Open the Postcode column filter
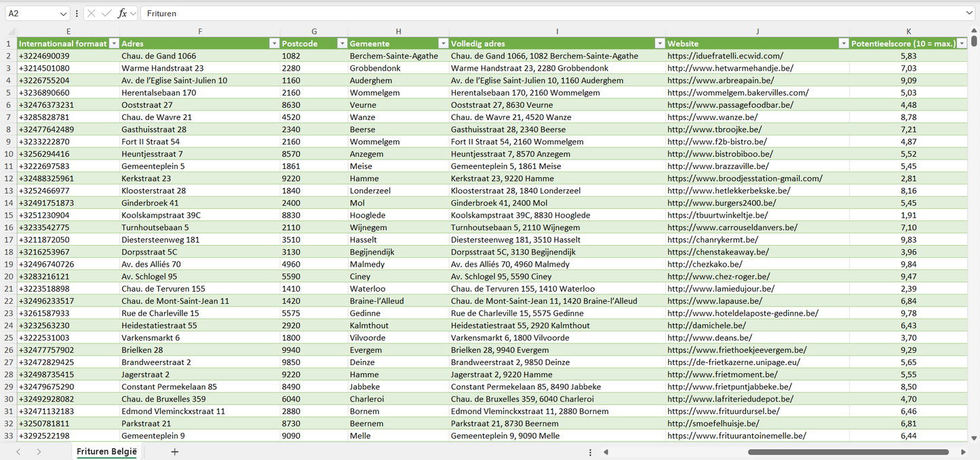980x460 pixels. (x=342, y=43)
